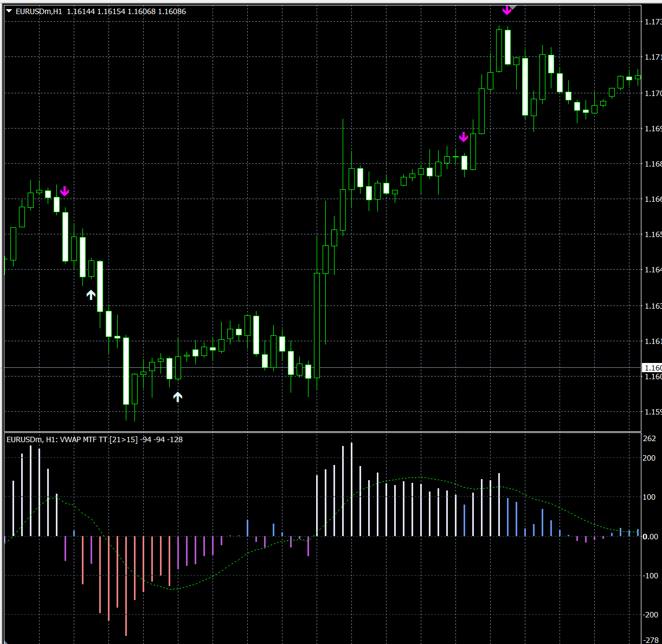
Task: Click the EURUSDm,H1 chart title text
Action: click(x=39, y=11)
